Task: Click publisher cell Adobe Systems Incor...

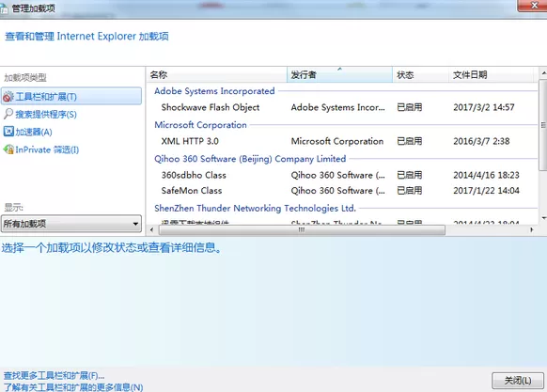Action: coord(337,107)
